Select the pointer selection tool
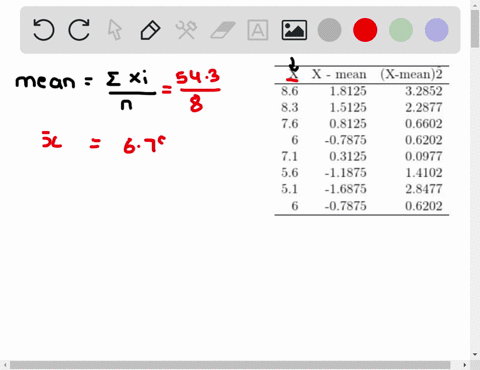Viewport: 480px width, 370px height. [x=115, y=30]
